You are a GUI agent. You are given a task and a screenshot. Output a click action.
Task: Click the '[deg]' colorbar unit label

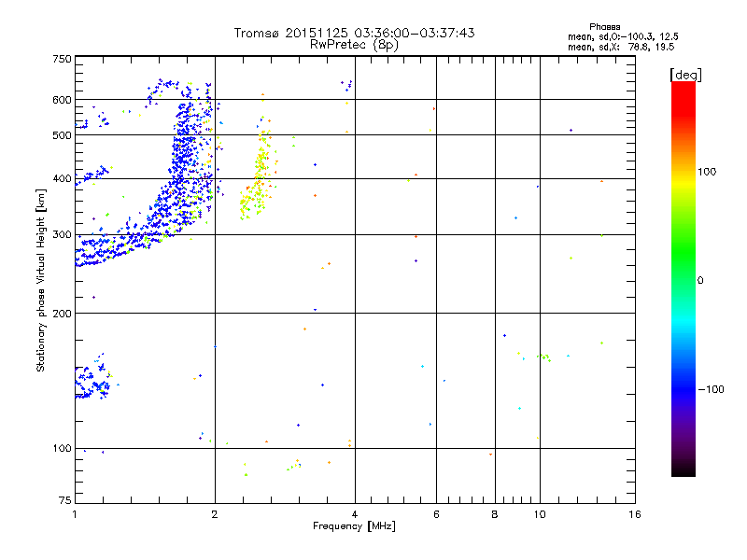685,75
